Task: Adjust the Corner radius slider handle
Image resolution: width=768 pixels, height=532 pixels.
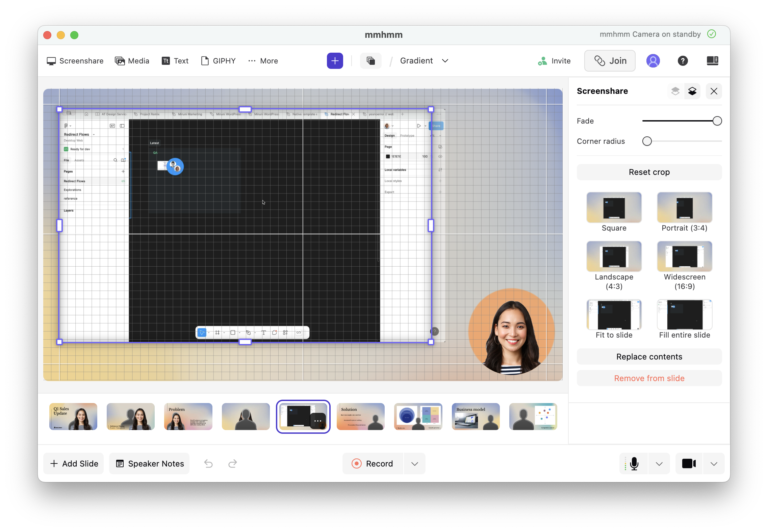Action: [x=647, y=141]
